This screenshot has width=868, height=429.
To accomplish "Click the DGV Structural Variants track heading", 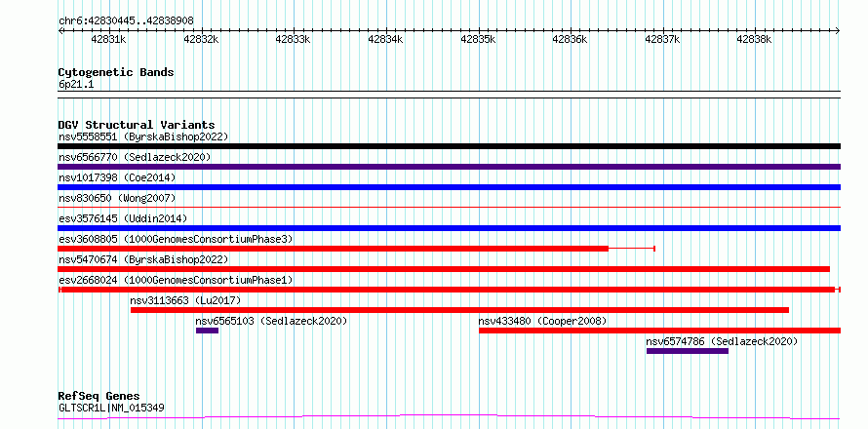I will pyautogui.click(x=137, y=125).
